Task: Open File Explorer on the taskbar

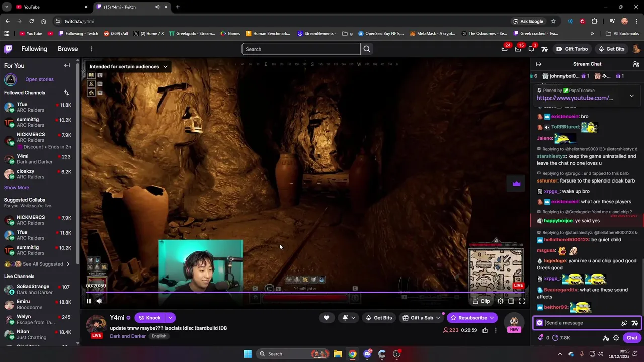Action: point(338,354)
